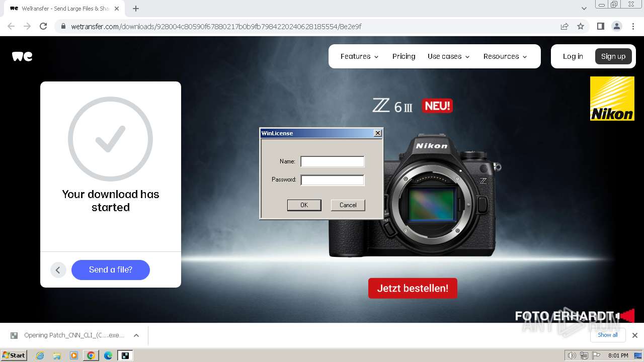Share this page icon in address bar
This screenshot has width=644, height=362.
[x=565, y=26]
